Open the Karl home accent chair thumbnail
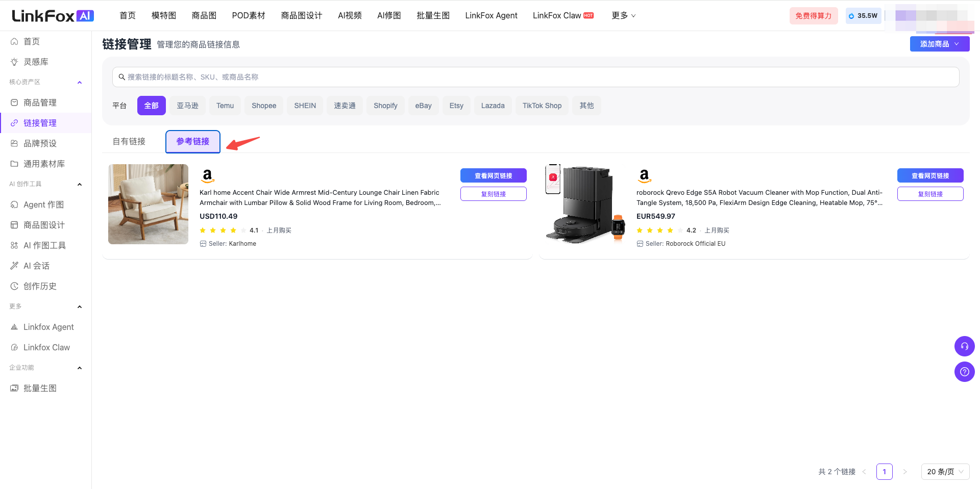980x489 pixels. 148,204
